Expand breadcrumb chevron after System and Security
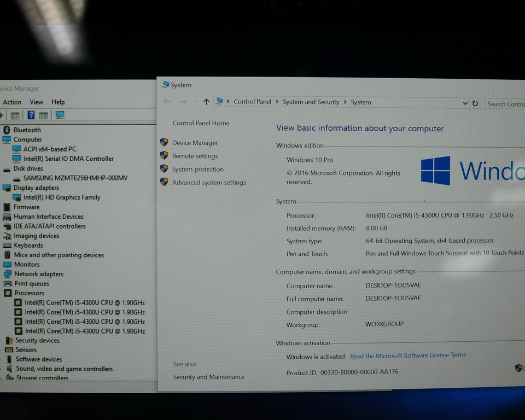The height and width of the screenshot is (420, 525). tap(345, 102)
